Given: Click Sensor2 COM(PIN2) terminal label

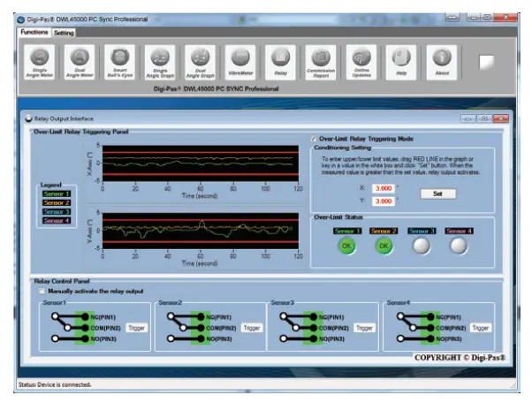Looking at the screenshot, I should (221, 328).
